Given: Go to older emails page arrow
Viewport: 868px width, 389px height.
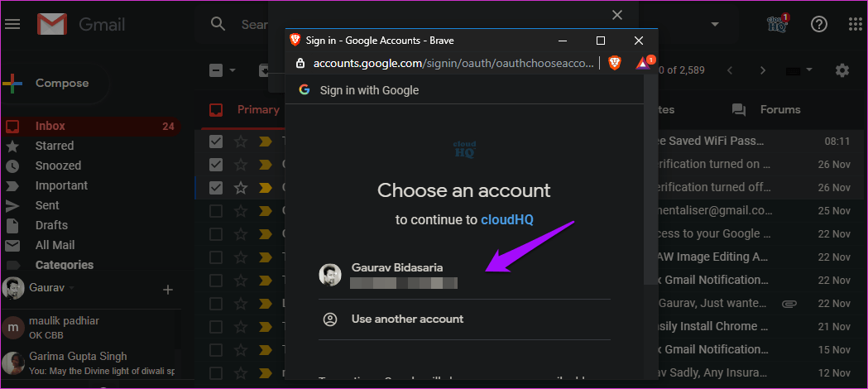Looking at the screenshot, I should pyautogui.click(x=763, y=70).
